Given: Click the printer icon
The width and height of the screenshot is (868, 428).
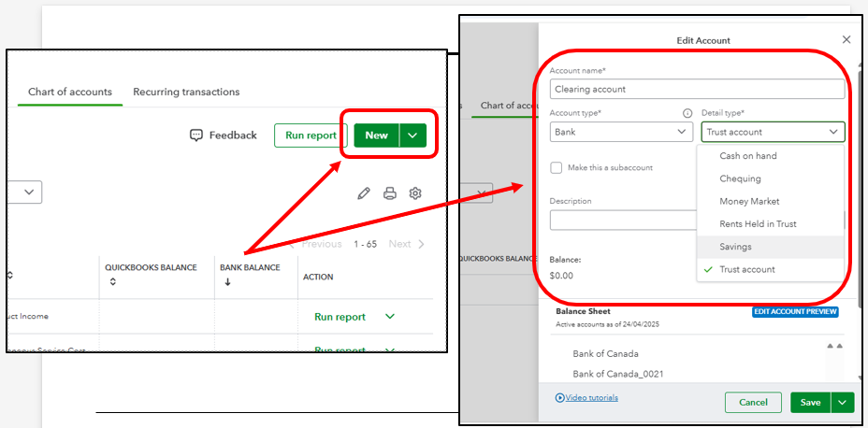Looking at the screenshot, I should tap(390, 193).
